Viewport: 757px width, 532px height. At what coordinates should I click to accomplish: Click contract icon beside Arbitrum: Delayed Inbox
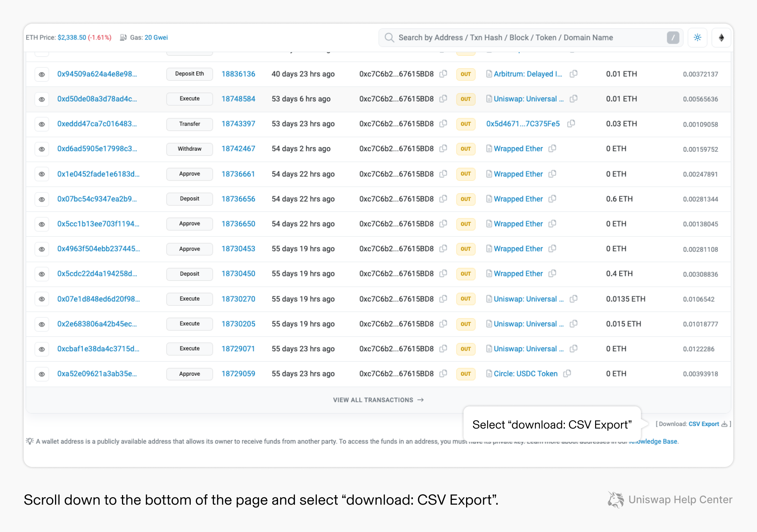click(489, 74)
